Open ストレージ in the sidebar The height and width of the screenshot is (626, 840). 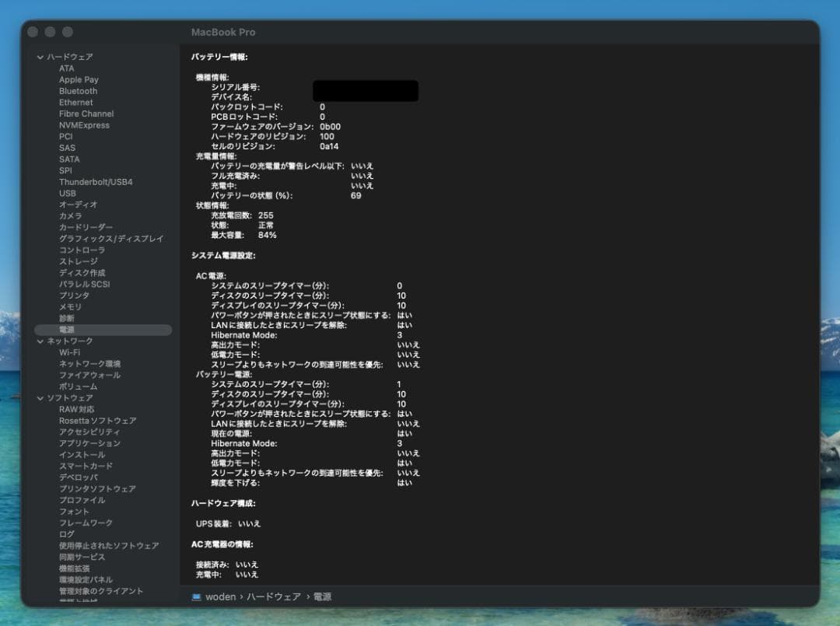click(79, 261)
